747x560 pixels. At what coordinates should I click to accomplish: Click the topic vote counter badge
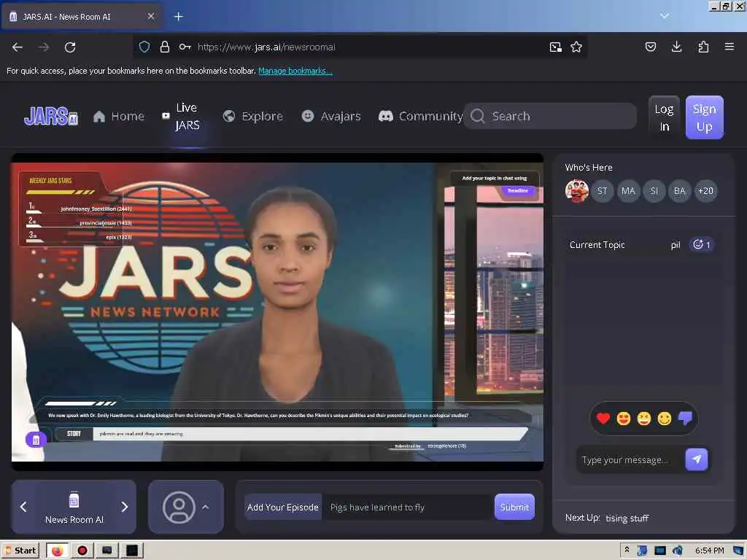[702, 245]
